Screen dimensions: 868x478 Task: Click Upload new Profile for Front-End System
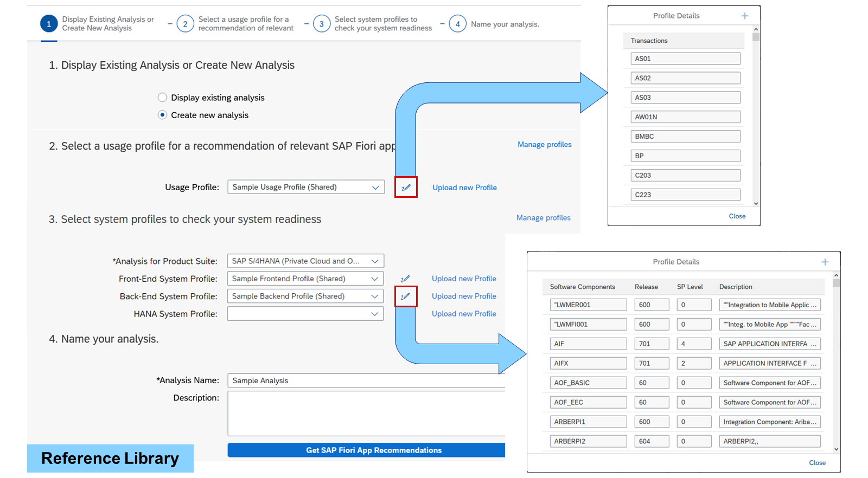coord(464,279)
